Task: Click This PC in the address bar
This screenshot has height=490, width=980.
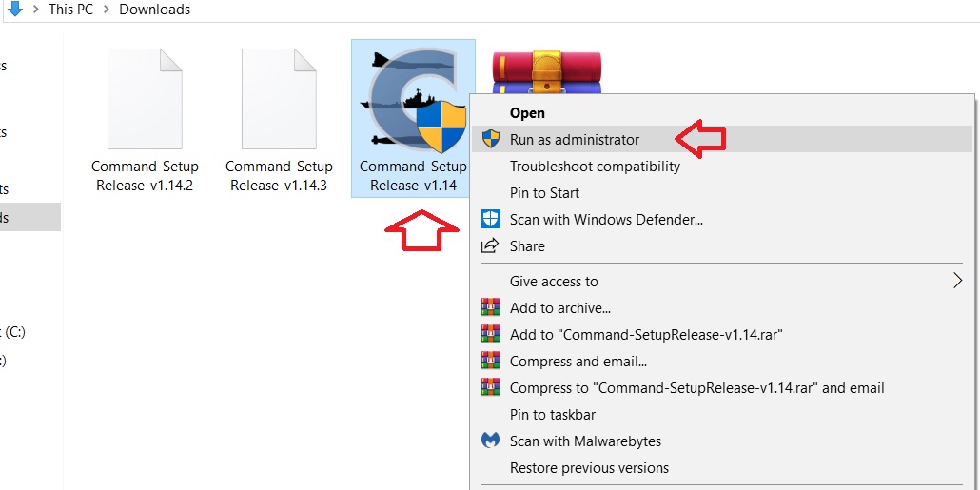Action: (70, 10)
